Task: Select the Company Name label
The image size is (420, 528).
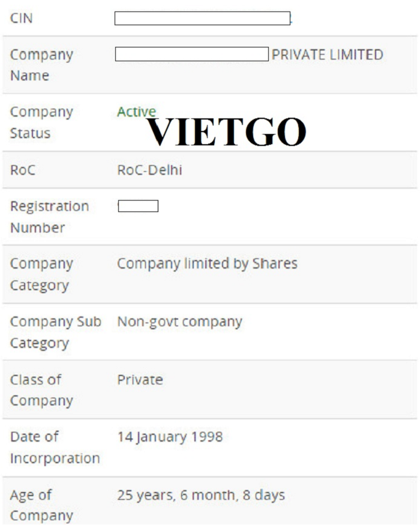Action: [x=41, y=65]
